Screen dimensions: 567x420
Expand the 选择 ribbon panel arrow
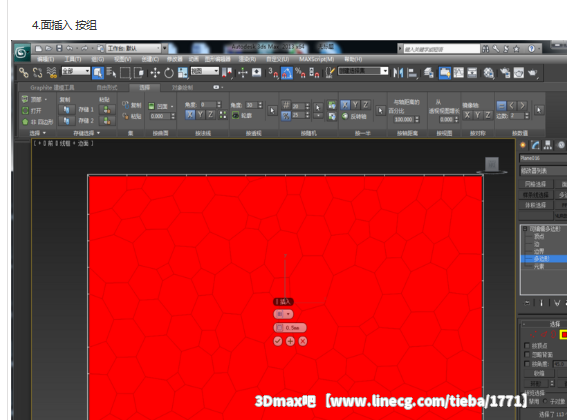pos(44,133)
